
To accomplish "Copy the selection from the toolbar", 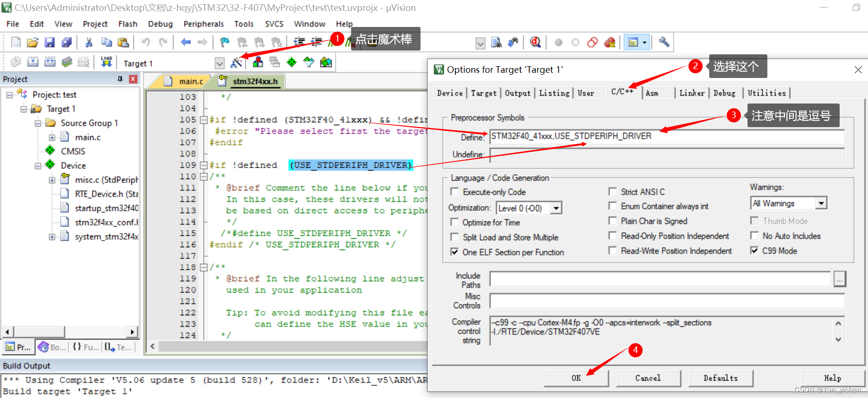I will pos(106,43).
